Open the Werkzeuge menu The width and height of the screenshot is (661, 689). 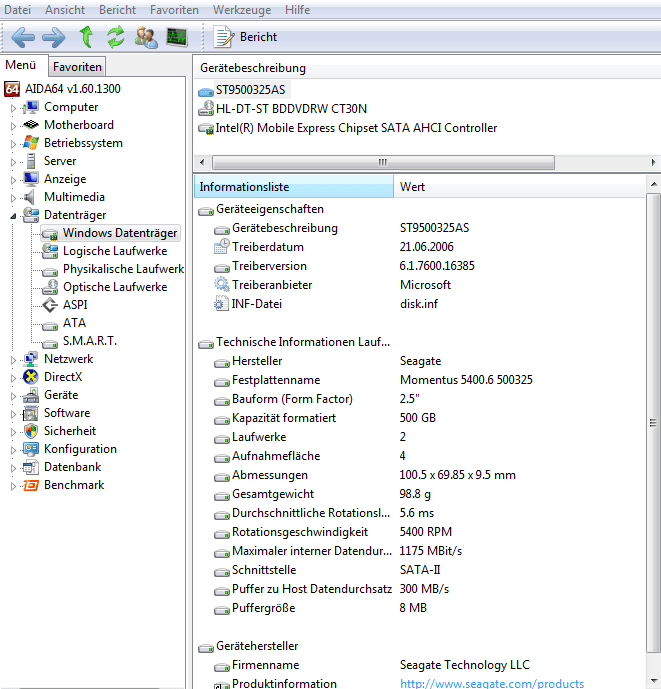coord(242,10)
